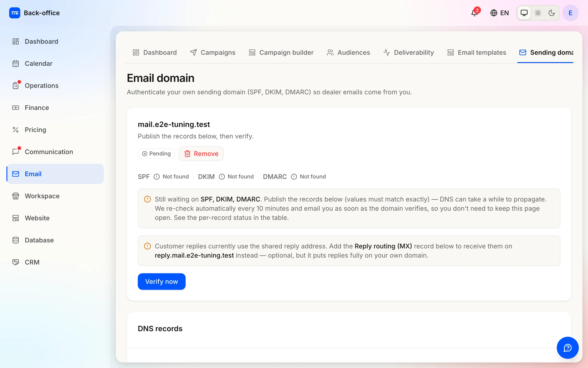
Task: Click the Operations sidebar icon
Action: pyautogui.click(x=16, y=86)
